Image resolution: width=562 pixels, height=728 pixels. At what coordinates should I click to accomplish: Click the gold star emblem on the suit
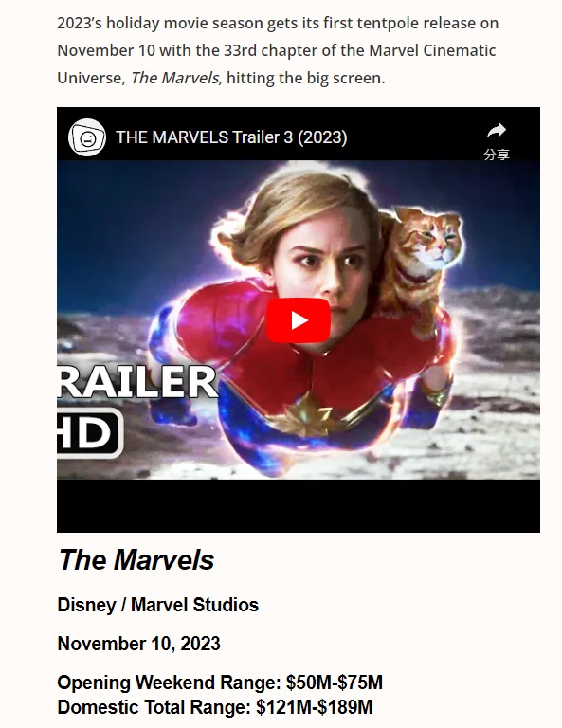click(x=308, y=413)
